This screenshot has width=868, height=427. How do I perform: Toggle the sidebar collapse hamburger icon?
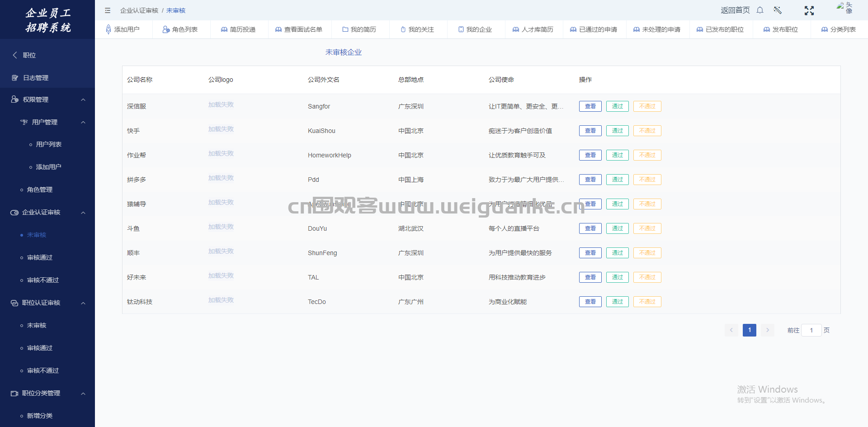(x=108, y=10)
